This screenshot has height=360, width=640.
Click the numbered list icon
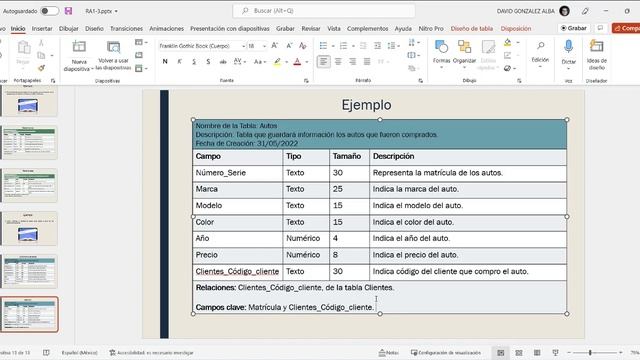point(343,46)
